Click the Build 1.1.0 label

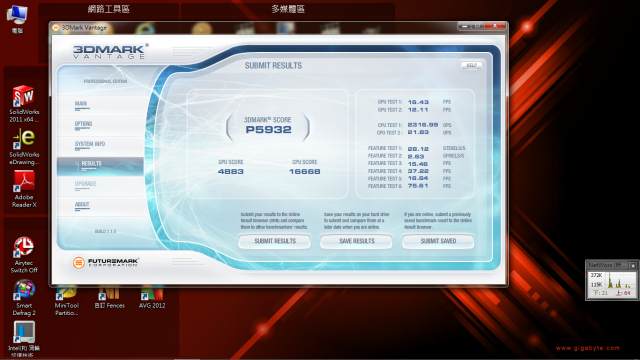(x=105, y=231)
